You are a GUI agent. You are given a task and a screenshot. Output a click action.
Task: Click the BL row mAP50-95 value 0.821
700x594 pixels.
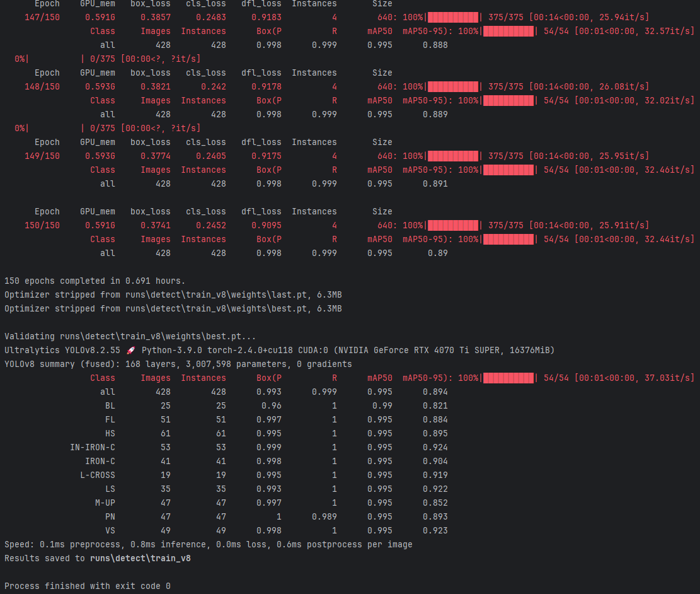point(435,405)
